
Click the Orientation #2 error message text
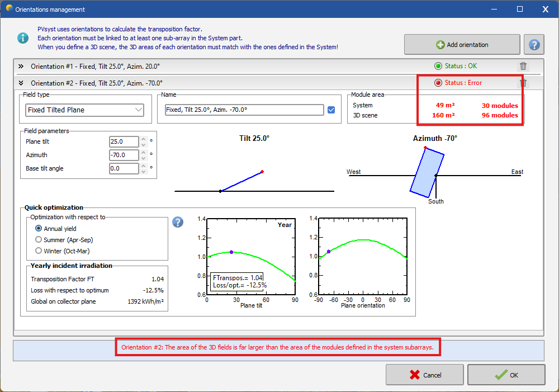pyautogui.click(x=277, y=347)
